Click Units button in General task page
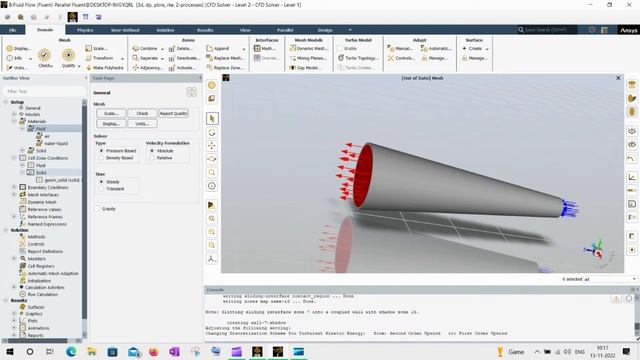 (x=142, y=123)
